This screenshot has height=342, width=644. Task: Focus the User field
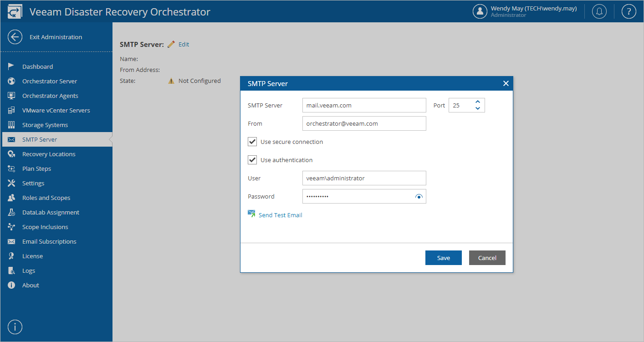pos(364,178)
